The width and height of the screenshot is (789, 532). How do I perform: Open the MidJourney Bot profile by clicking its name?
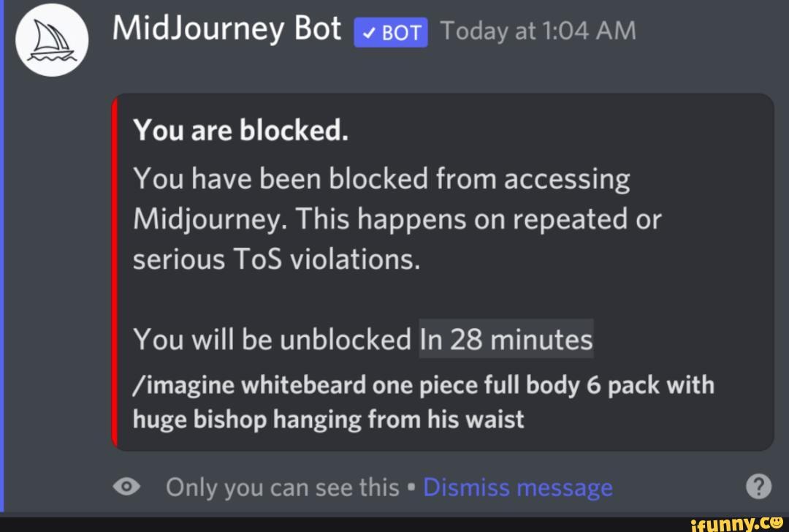pyautogui.click(x=226, y=28)
